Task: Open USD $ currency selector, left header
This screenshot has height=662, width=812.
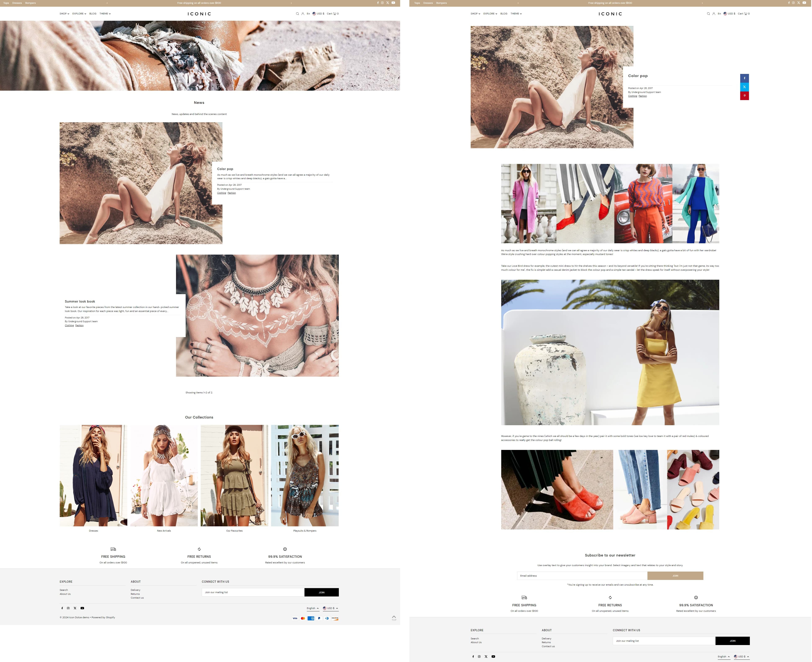Action: (318, 14)
